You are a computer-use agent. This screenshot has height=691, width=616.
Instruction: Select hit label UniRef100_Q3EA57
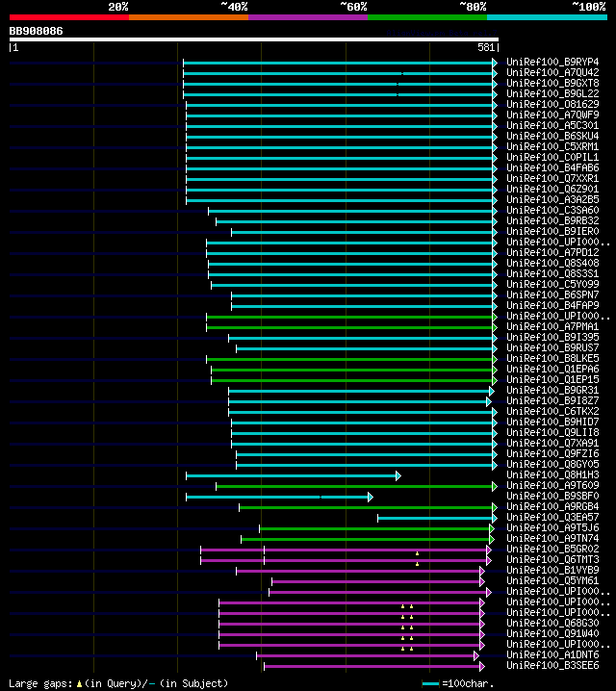click(x=552, y=517)
